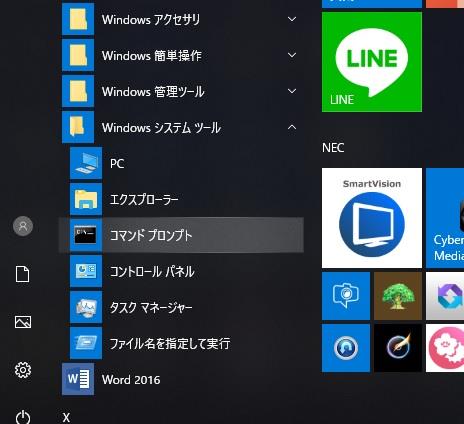Expand the Windows 簡単操作 folder
The width and height of the screenshot is (464, 424).
pos(181,55)
